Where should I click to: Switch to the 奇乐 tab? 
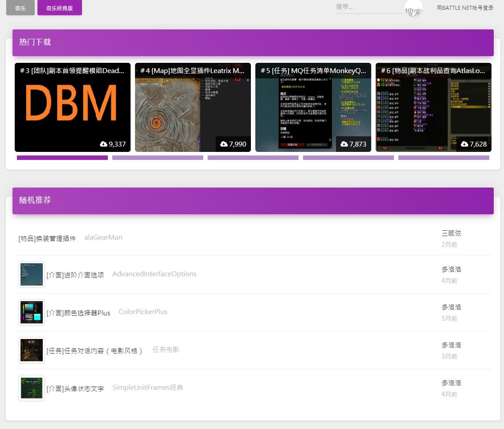20,8
